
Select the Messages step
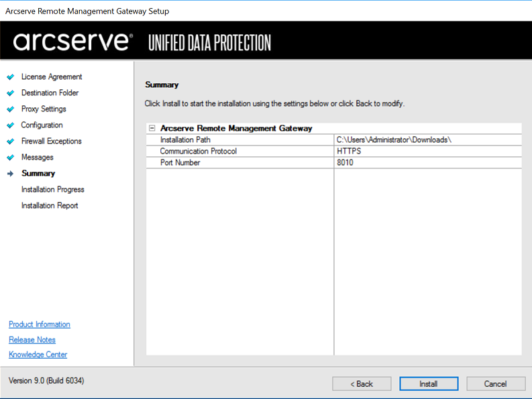[38, 157]
